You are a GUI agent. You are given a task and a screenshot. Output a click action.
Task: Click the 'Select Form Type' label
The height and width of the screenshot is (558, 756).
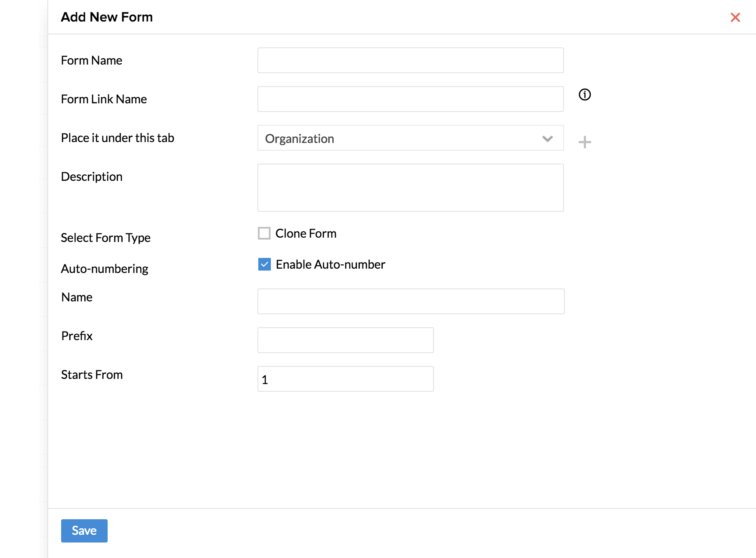point(105,238)
